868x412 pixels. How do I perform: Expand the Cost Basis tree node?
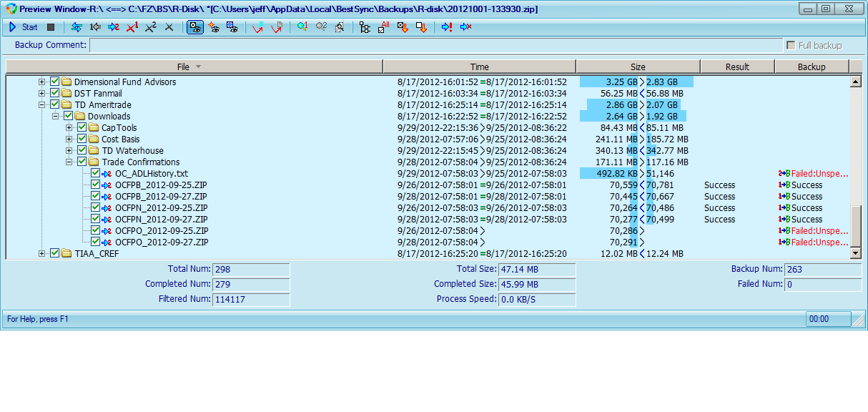[x=69, y=139]
